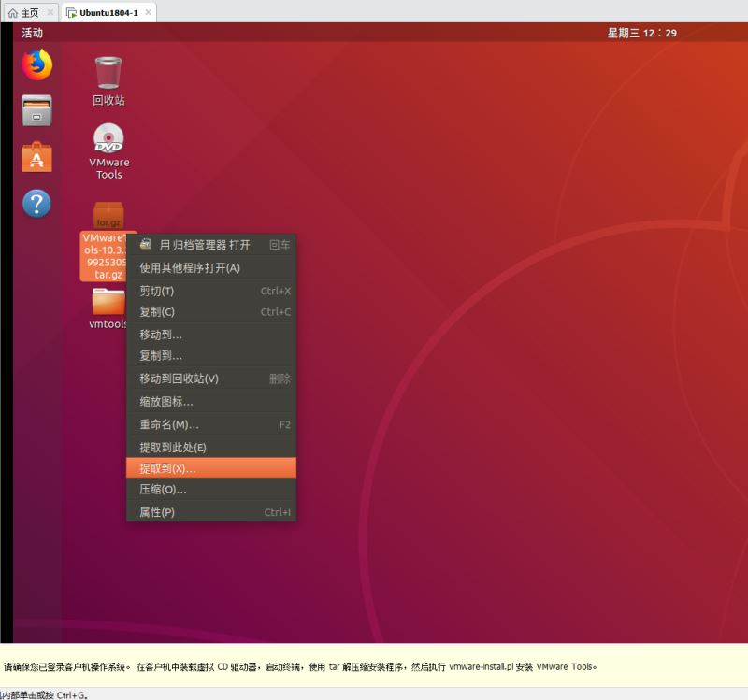Choose 使用其他程序打开(A) menu entry
748x700 pixels.
point(211,268)
